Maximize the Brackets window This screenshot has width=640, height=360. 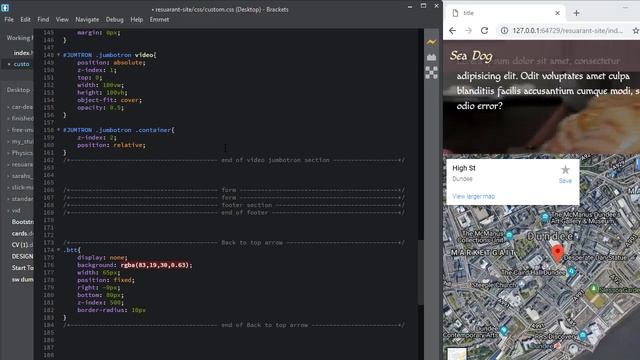click(423, 6)
